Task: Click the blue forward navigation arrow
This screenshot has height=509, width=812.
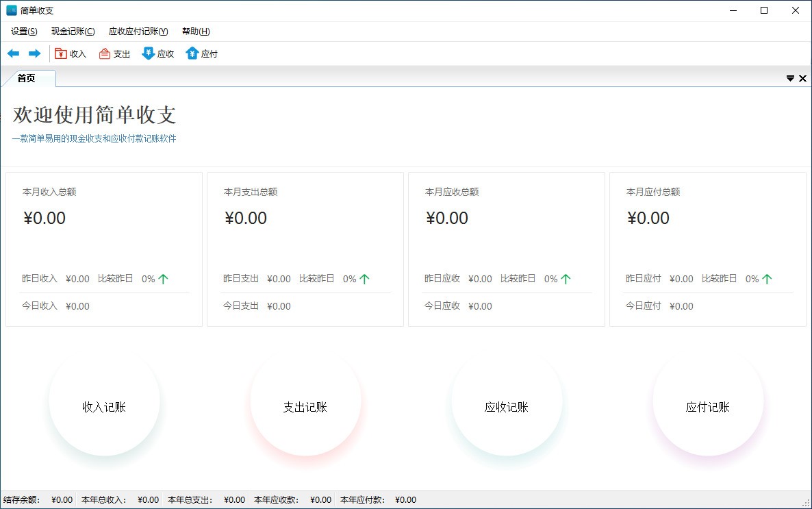Action: pyautogui.click(x=35, y=53)
